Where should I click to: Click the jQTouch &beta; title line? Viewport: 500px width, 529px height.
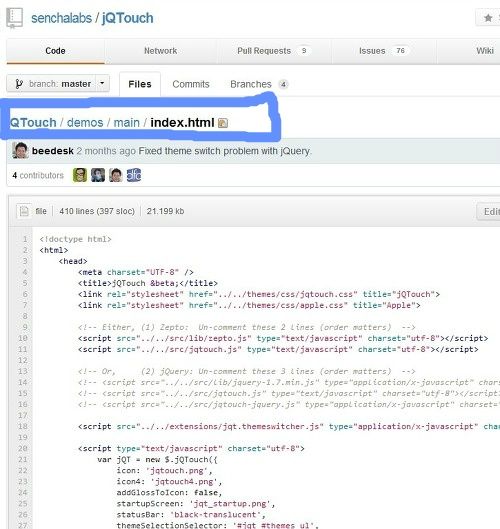pyautogui.click(x=148, y=283)
